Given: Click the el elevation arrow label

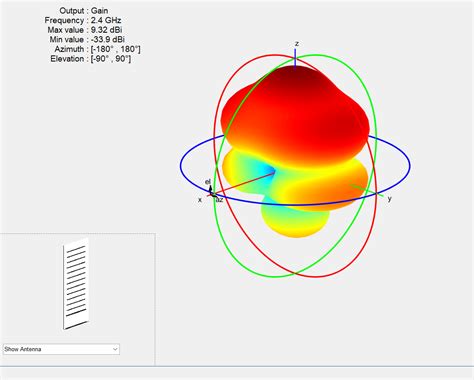Looking at the screenshot, I should click(208, 182).
